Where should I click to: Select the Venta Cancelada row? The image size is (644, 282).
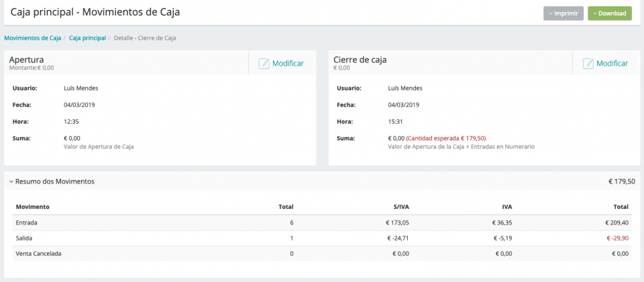(38, 254)
